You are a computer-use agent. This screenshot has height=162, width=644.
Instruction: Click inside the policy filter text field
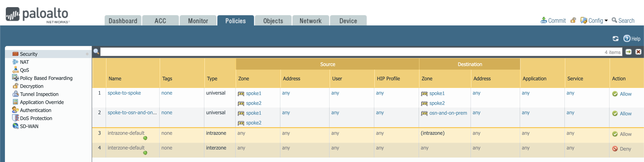click(x=350, y=52)
